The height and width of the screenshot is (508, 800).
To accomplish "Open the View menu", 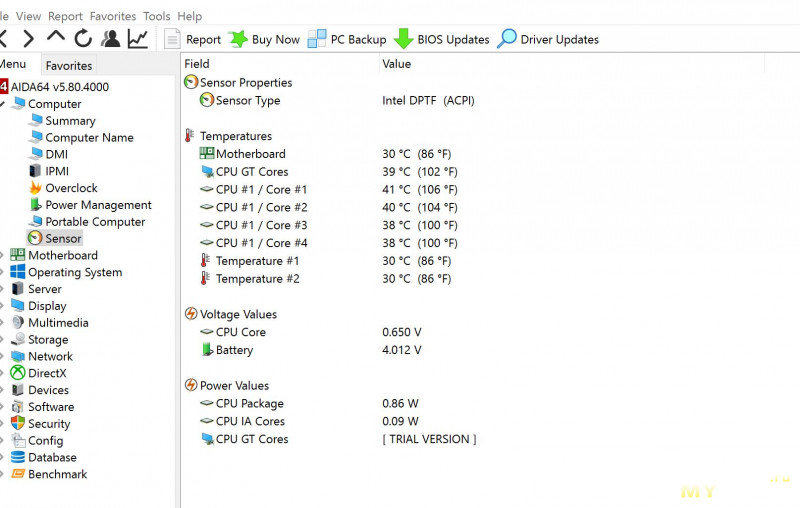I will pyautogui.click(x=28, y=16).
